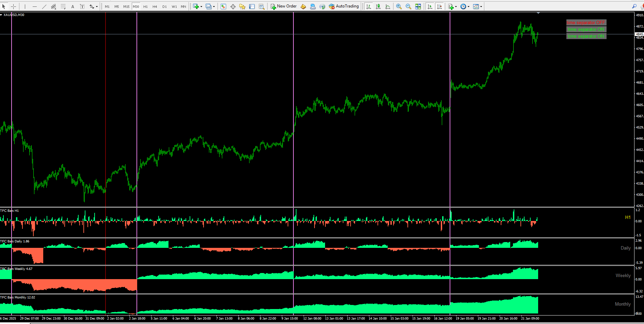The image size is (644, 324).
Task: Zoom in on the chart
Action: [399, 6]
